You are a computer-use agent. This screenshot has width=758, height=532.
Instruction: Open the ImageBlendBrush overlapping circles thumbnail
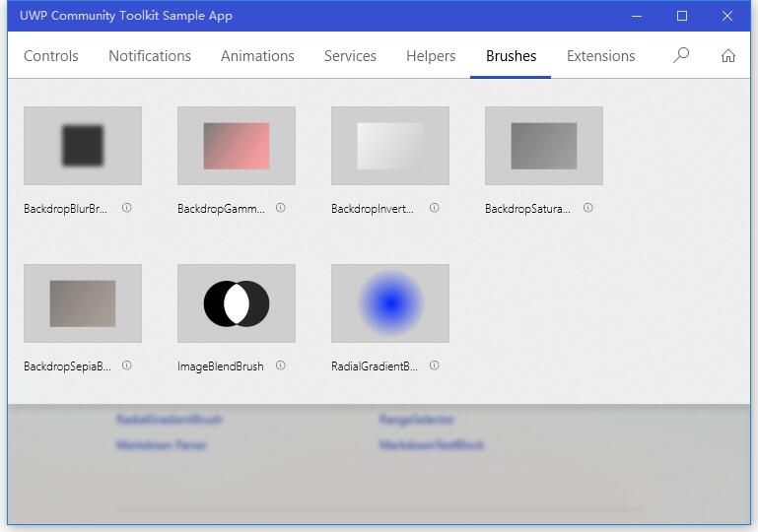coord(237,303)
